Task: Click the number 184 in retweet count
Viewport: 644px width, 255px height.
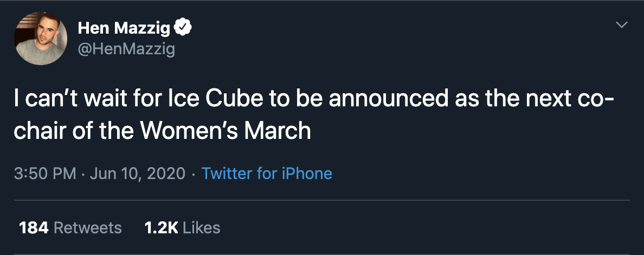Action: coord(34,227)
